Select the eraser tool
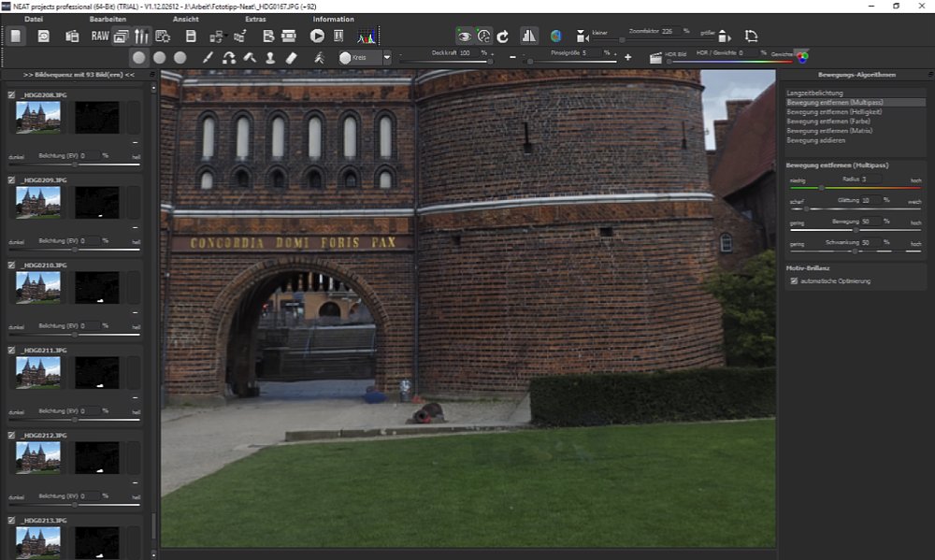Screen dimensions: 935x560 click(291, 58)
